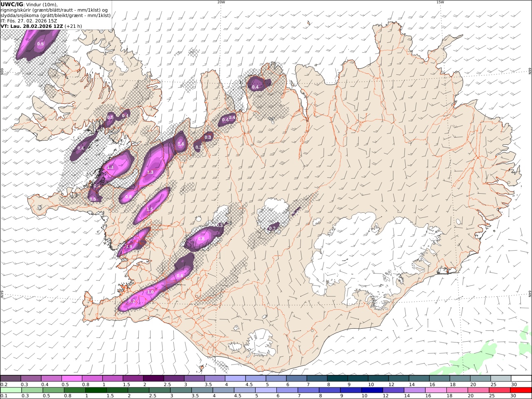
Task: Click the '15W' longitude label
Action: coord(440,2)
